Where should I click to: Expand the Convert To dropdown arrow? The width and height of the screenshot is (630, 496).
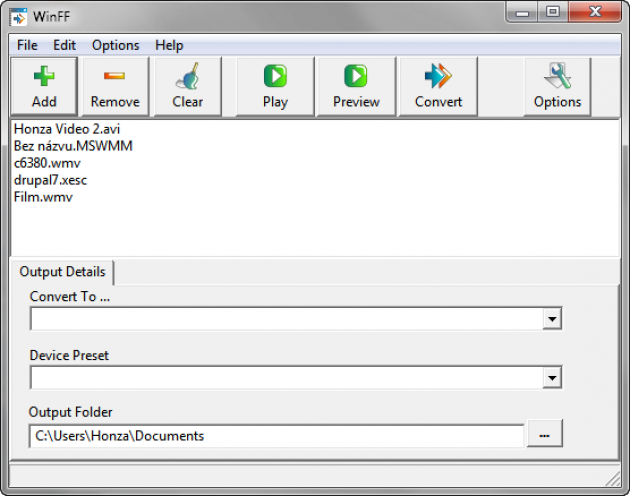click(x=552, y=319)
